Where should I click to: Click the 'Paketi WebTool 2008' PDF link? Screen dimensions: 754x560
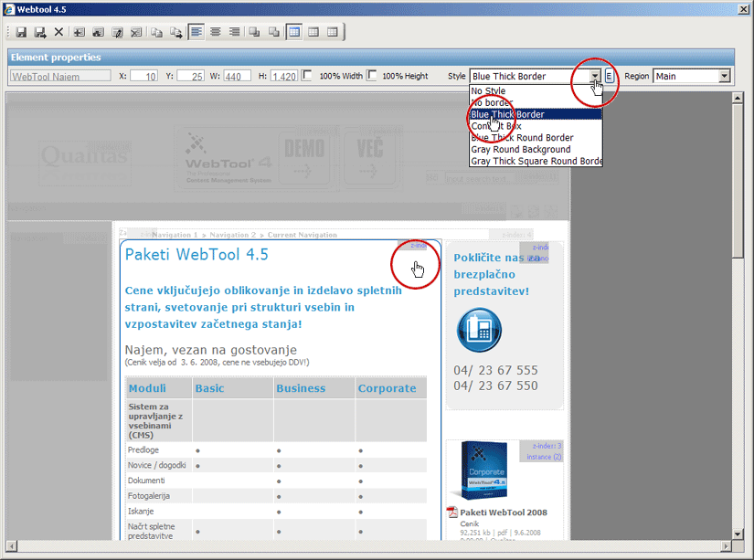click(x=504, y=512)
